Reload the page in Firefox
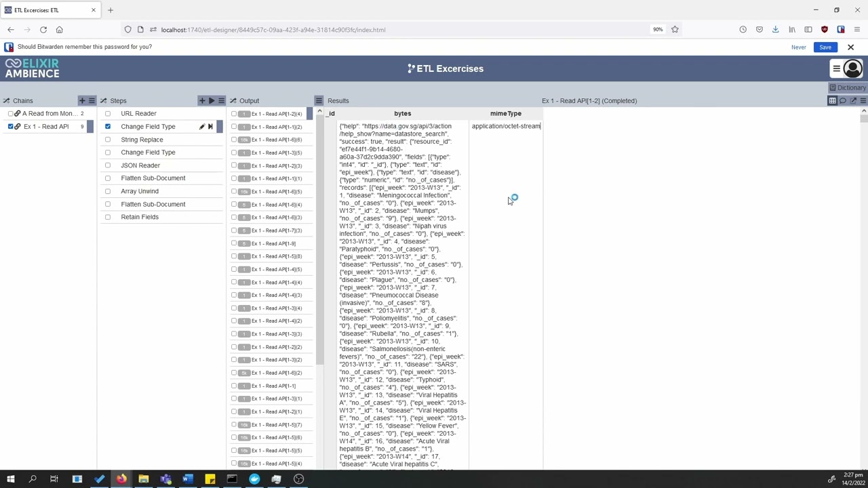Screen dimensions: 868x488 [x=43, y=30]
